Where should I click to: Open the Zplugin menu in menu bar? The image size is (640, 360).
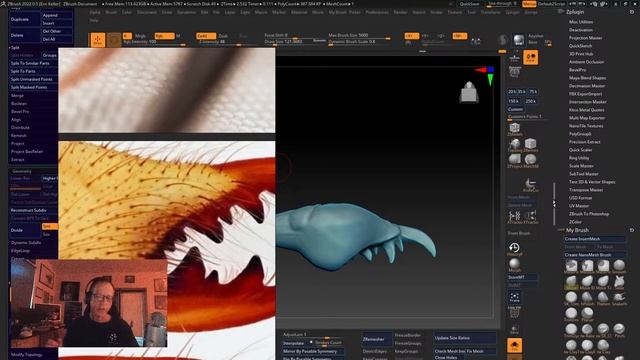513,12
